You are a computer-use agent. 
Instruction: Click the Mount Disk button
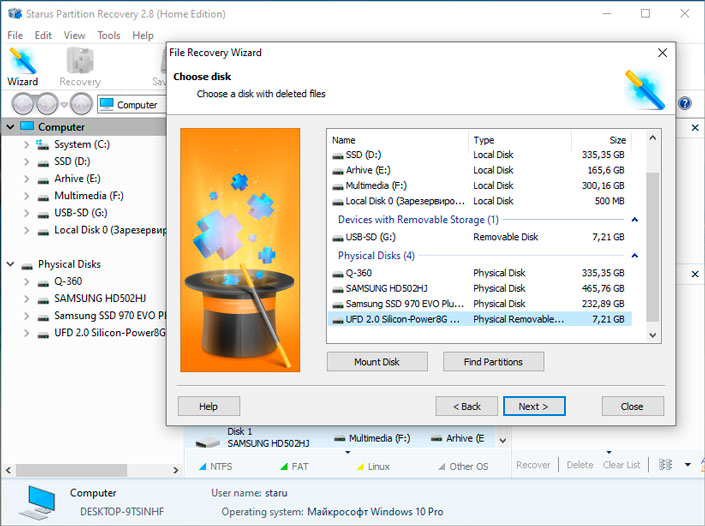click(377, 362)
